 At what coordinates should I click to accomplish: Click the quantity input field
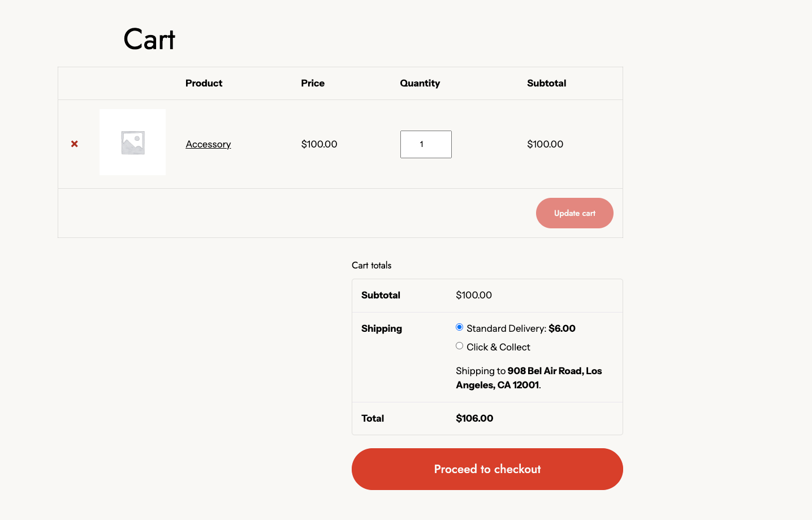coord(425,144)
